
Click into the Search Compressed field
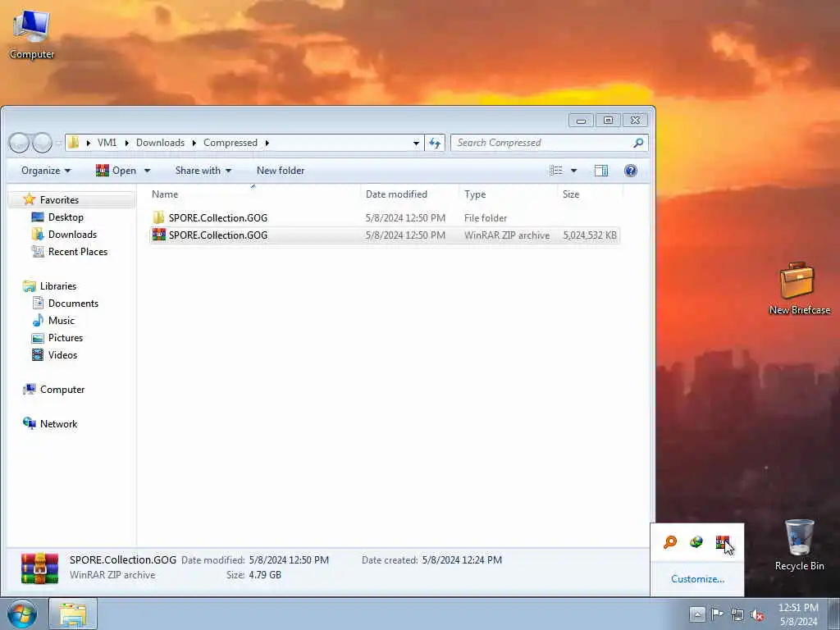pyautogui.click(x=541, y=143)
